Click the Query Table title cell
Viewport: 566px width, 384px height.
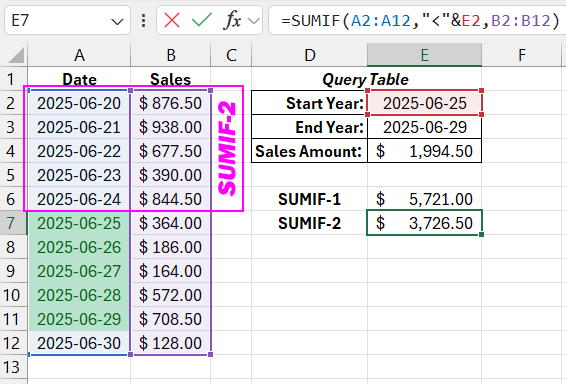[365, 79]
